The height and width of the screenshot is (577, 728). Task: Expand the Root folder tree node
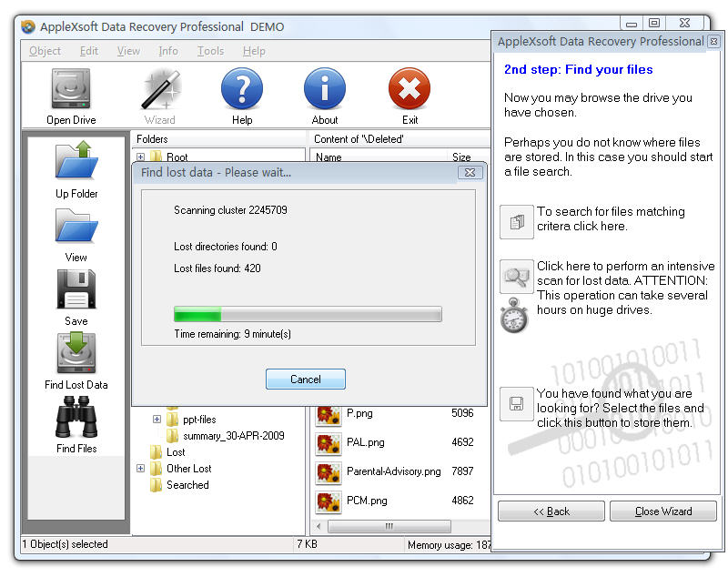tap(140, 157)
